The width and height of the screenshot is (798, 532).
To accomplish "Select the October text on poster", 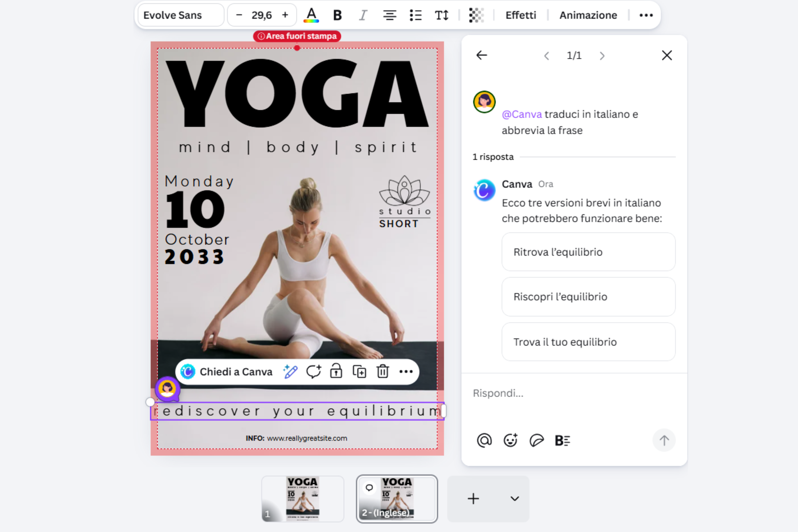I will [x=197, y=240].
